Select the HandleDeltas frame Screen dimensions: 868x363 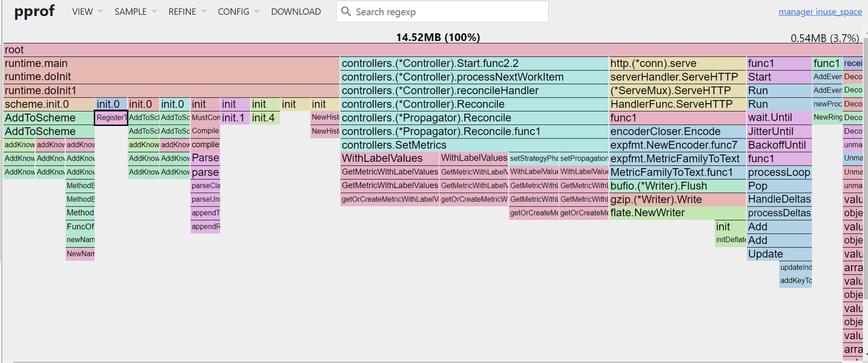click(779, 199)
